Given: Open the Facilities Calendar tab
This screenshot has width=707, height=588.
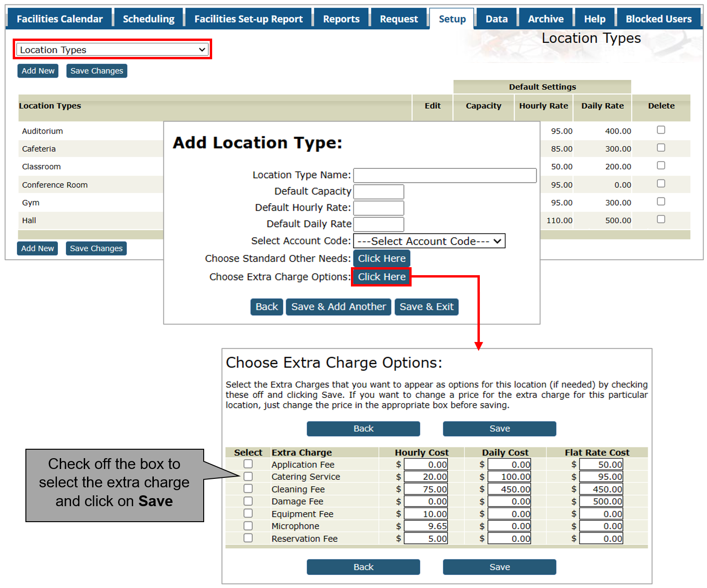Looking at the screenshot, I should click(x=59, y=19).
